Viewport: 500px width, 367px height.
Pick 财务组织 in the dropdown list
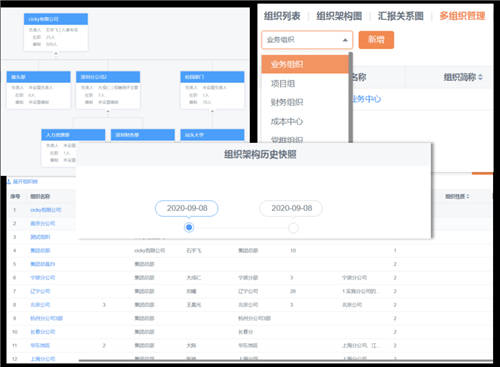pos(287,102)
